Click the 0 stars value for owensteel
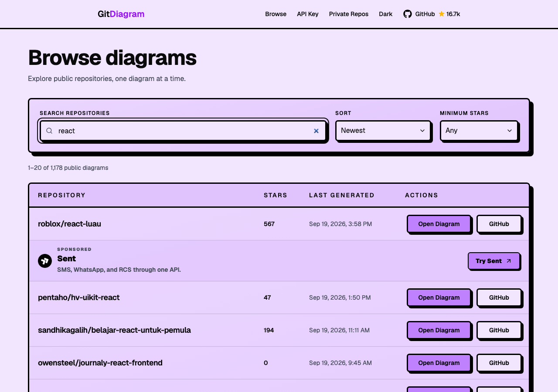This screenshot has width=558, height=392. [x=266, y=363]
